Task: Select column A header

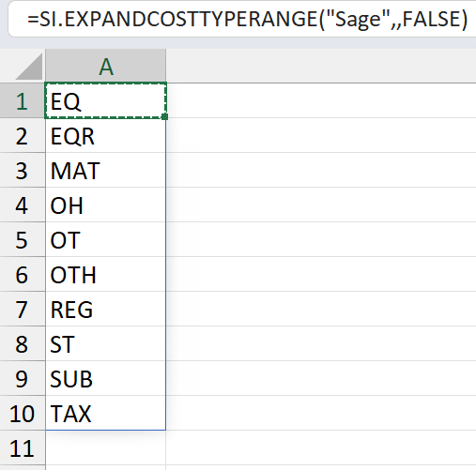Action: click(106, 66)
